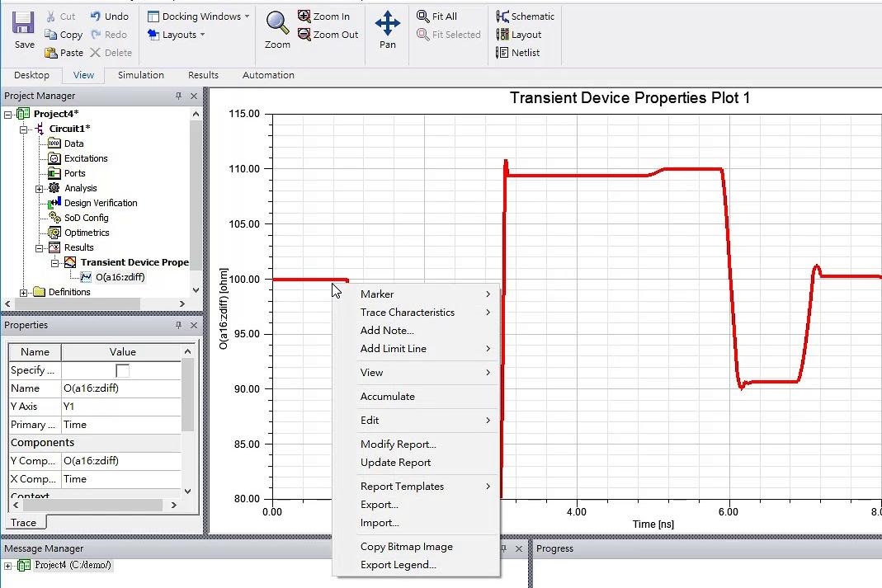This screenshot has height=588, width=882.
Task: Open the Docking Windows dropdown
Action: 198,16
